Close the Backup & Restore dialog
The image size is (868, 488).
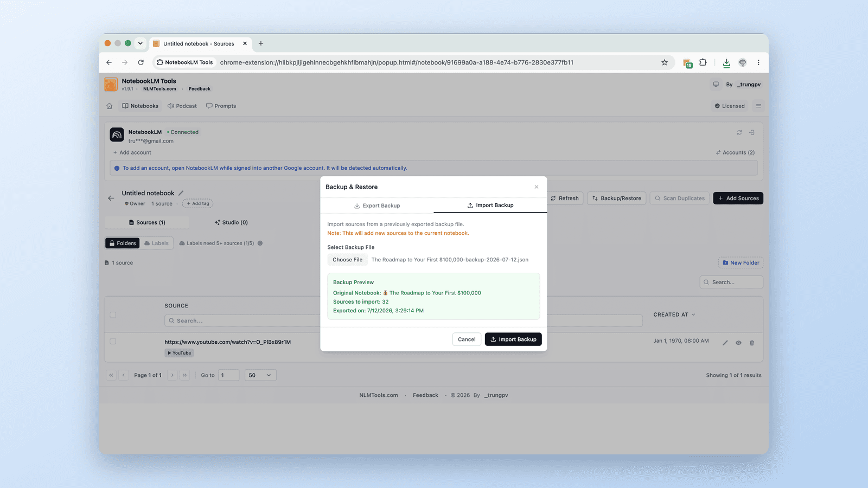pyautogui.click(x=537, y=187)
